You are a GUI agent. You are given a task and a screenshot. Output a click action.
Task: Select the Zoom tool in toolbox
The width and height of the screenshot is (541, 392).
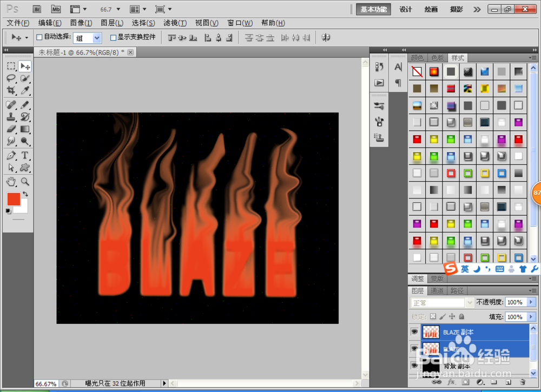[25, 181]
